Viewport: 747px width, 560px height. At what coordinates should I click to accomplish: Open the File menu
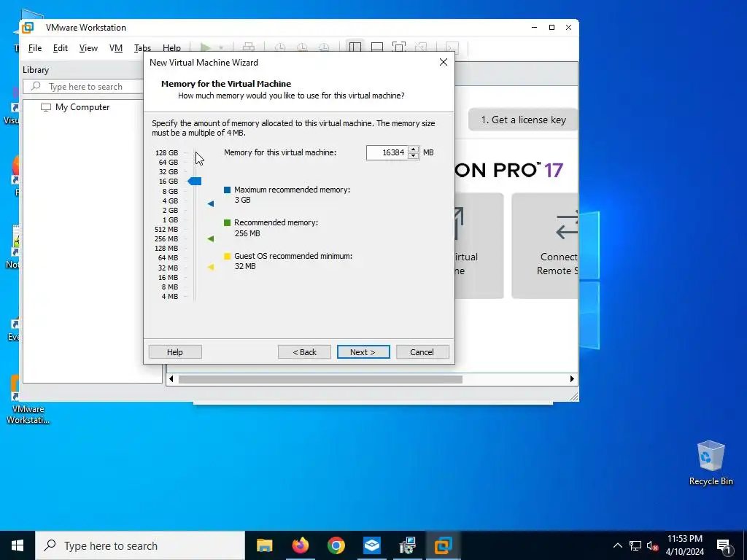pos(35,48)
